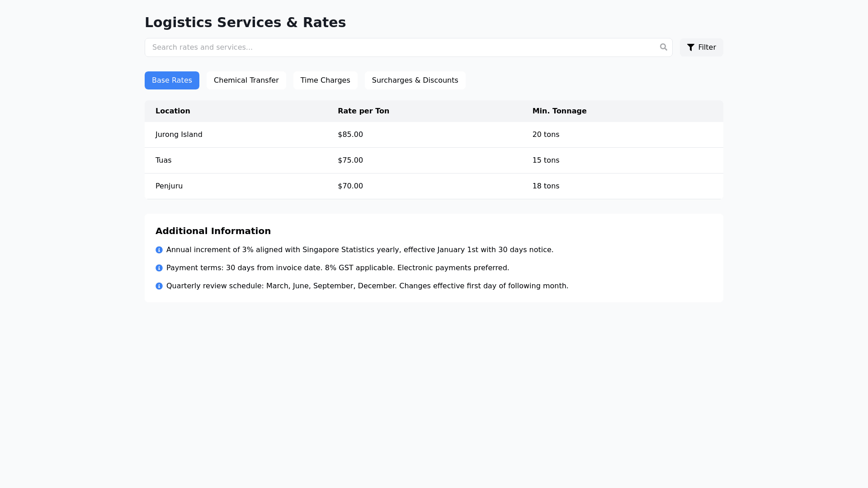Focus the search rates and services field
The width and height of the screenshot is (868, 488).
402,47
